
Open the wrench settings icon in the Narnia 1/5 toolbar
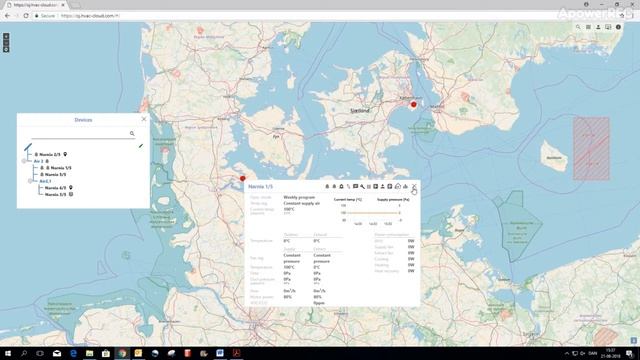pos(362,187)
